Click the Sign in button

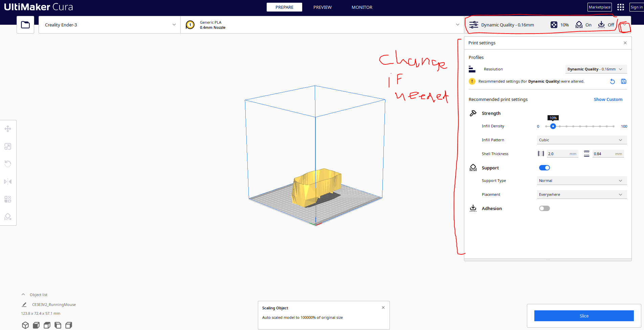637,7
